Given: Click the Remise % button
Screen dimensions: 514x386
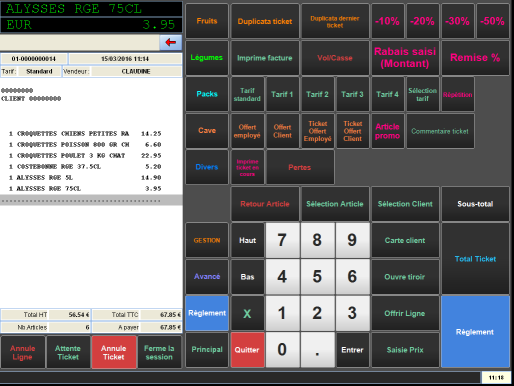Looking at the screenshot, I should [475, 58].
